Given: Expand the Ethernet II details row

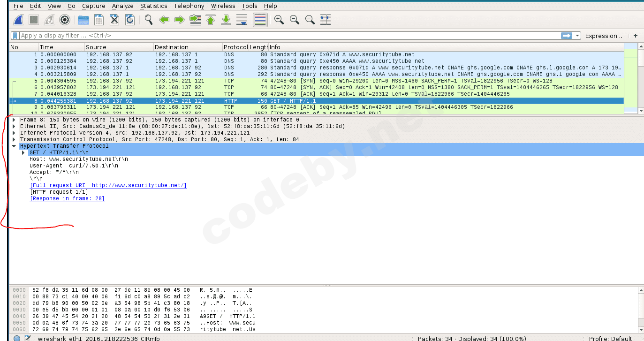Looking at the screenshot, I should click(x=15, y=126).
